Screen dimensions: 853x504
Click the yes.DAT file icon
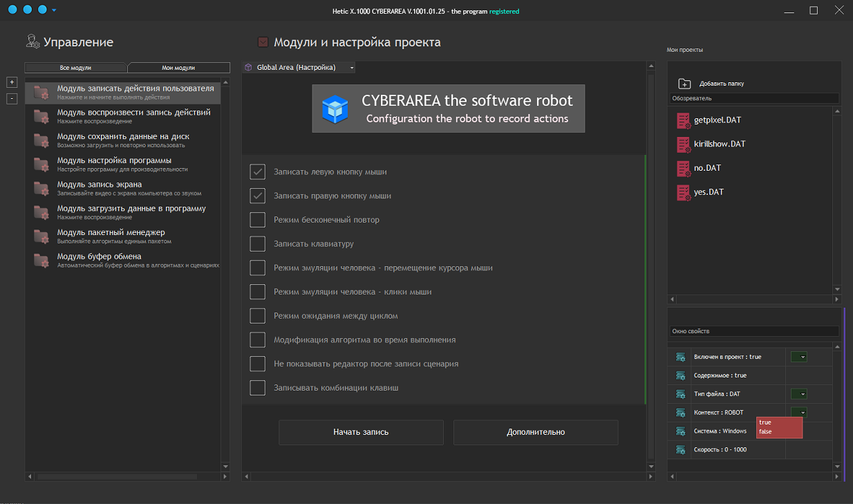pyautogui.click(x=684, y=193)
